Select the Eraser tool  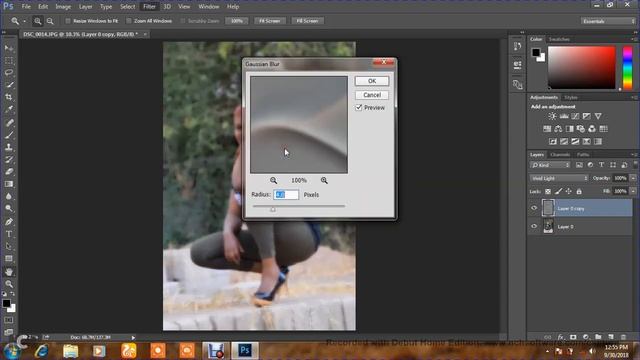[9, 172]
